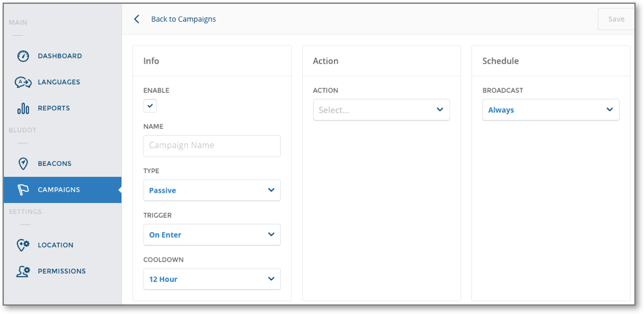Follow the Back to Campaigns link
The width and height of the screenshot is (644, 314).
[x=183, y=19]
